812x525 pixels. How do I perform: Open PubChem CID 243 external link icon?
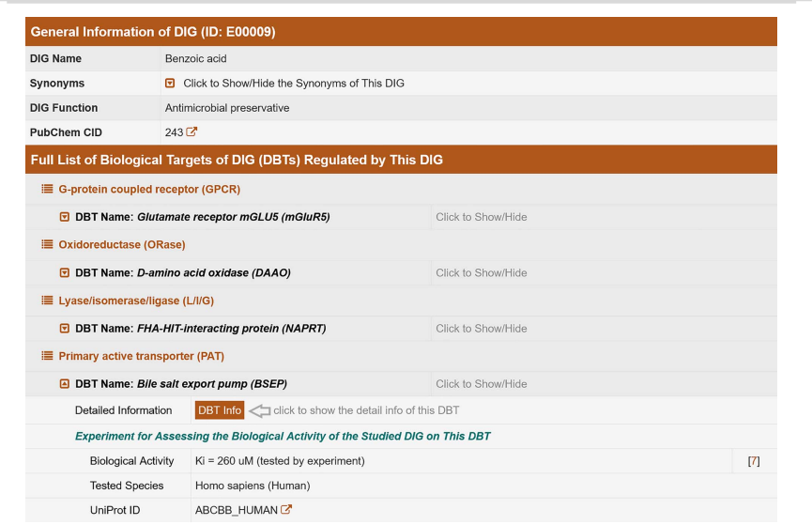tap(192, 132)
